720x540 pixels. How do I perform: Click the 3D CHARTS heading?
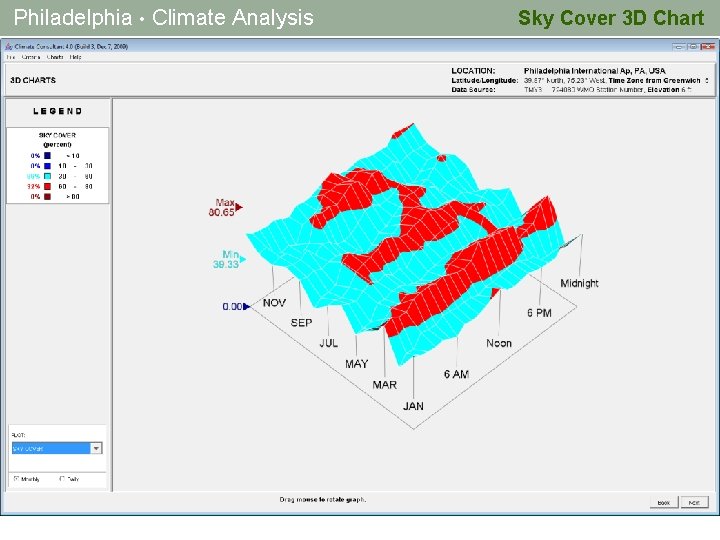33,80
